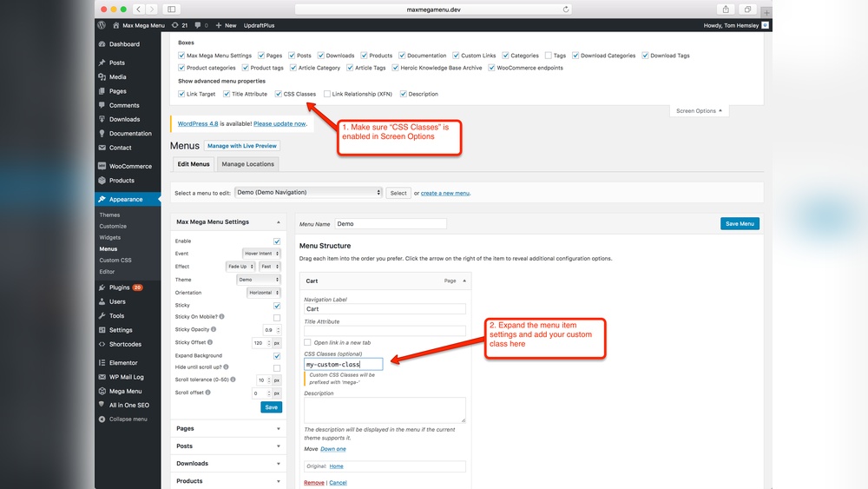The height and width of the screenshot is (489, 868).
Task: Click the WP Mail Log icon in sidebar
Action: tap(102, 377)
